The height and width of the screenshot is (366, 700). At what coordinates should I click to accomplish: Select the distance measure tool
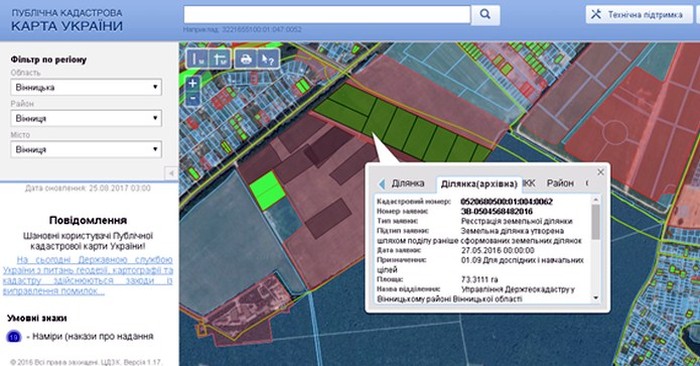click(x=197, y=59)
